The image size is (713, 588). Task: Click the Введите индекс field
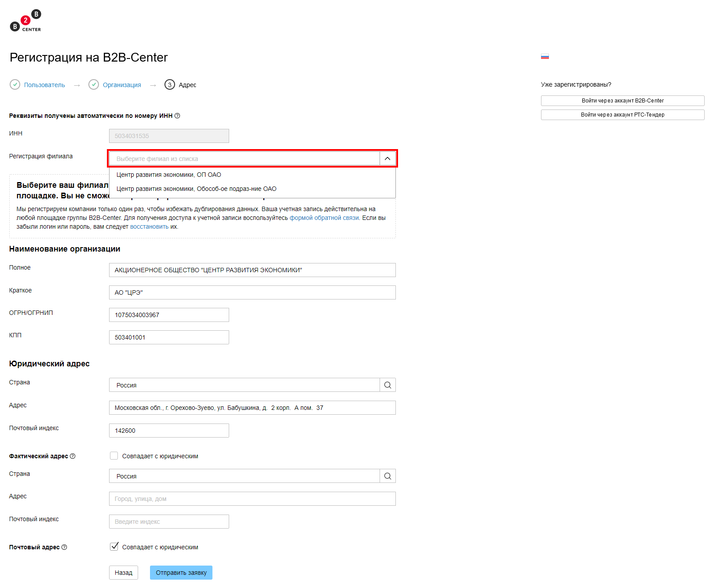coord(169,522)
